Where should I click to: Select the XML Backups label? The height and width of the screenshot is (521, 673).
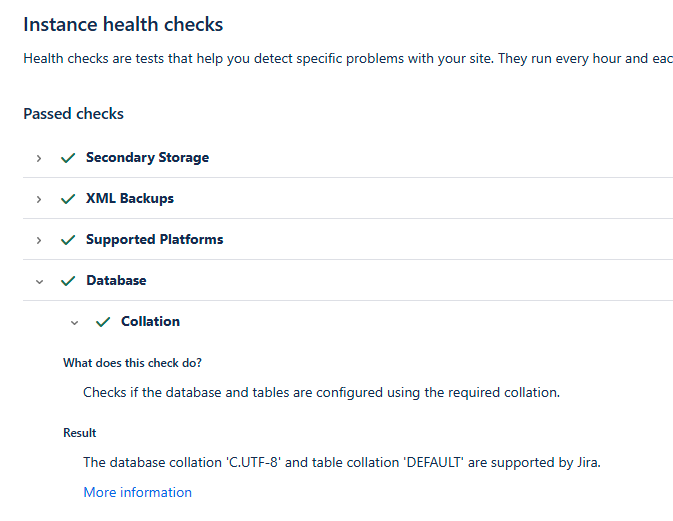pyautogui.click(x=130, y=198)
